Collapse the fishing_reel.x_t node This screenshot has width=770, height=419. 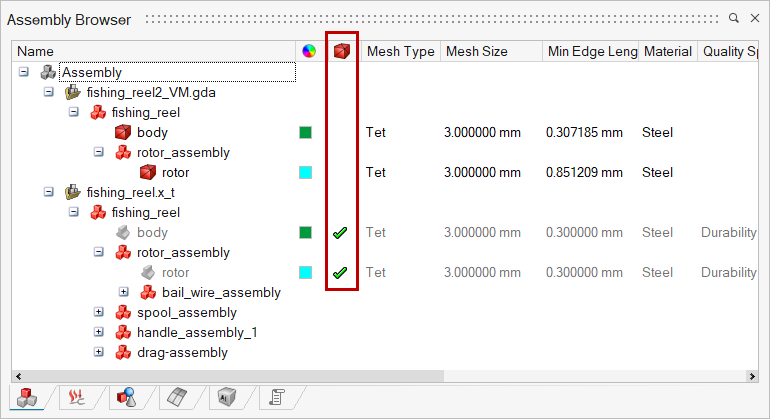coord(49,192)
